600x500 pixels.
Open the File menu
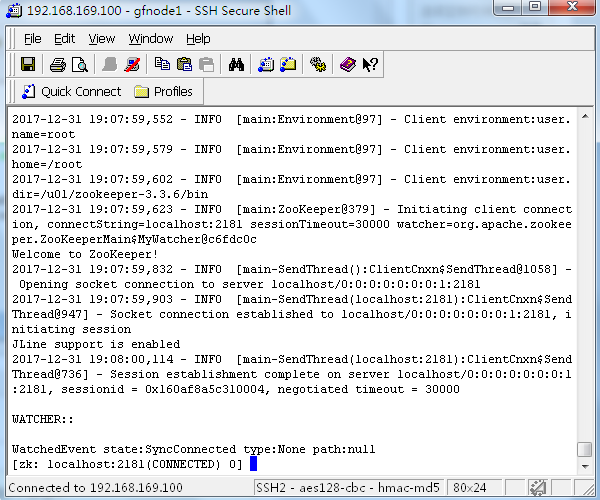tap(33, 39)
